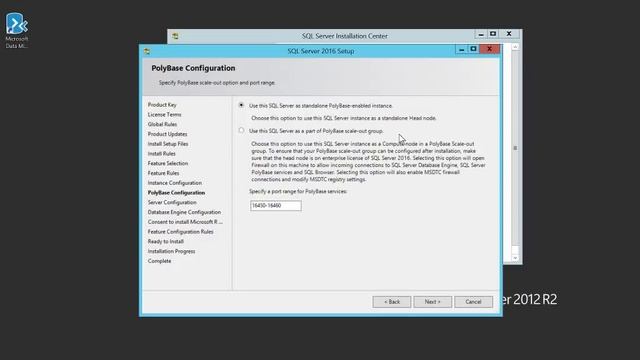Screen dimensions: 640x360
Task: Select Database Engine Configuration step
Action: (x=184, y=212)
